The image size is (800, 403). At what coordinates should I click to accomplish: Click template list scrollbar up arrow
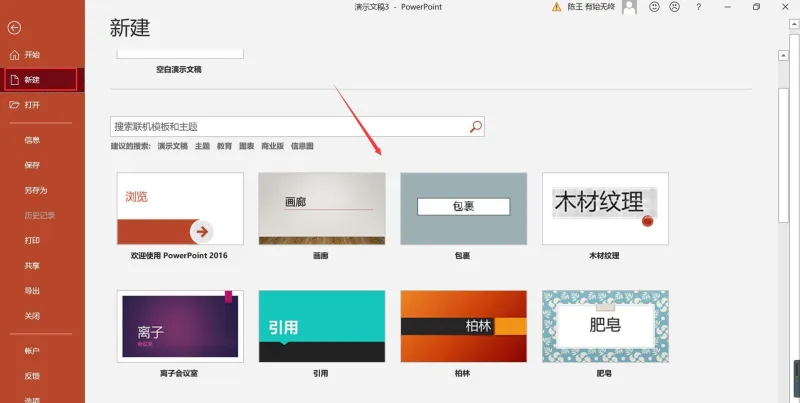784,56
